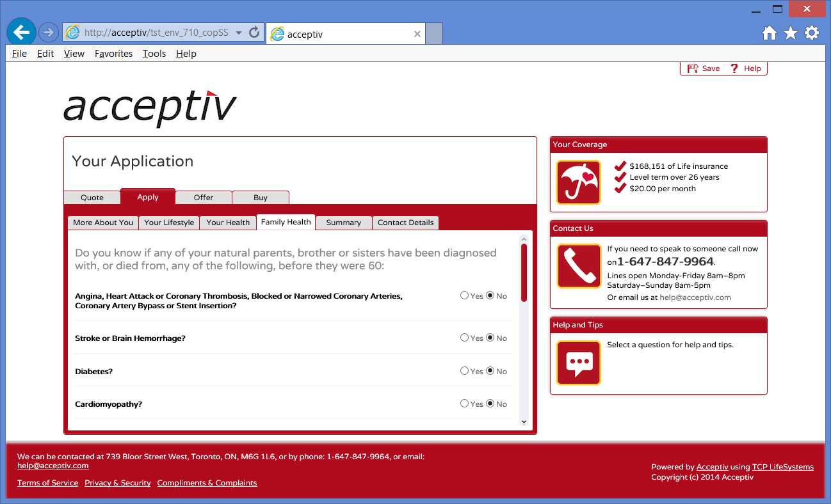Click the speech bubble Help and Tips icon
This screenshot has width=831, height=504.
coord(578,363)
